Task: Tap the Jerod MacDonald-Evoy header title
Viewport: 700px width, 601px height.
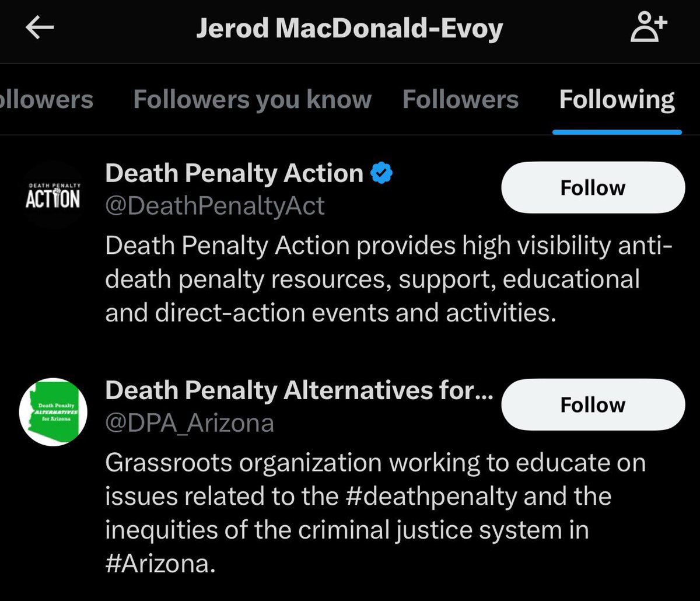Action: 349,29
